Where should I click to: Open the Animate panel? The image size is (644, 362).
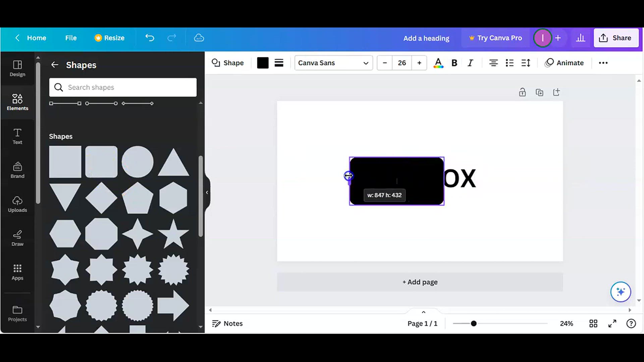[565, 63]
